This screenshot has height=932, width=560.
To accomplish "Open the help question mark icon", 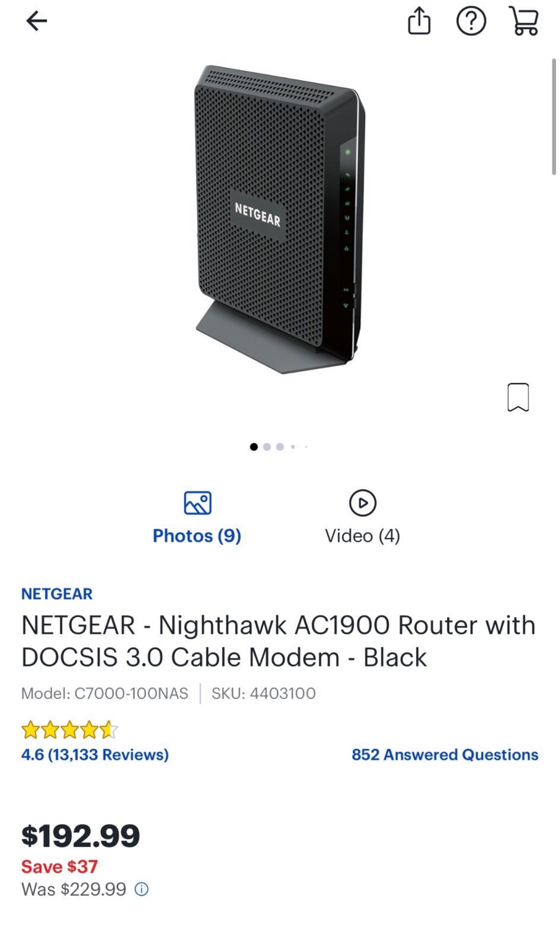I will coord(472,20).
